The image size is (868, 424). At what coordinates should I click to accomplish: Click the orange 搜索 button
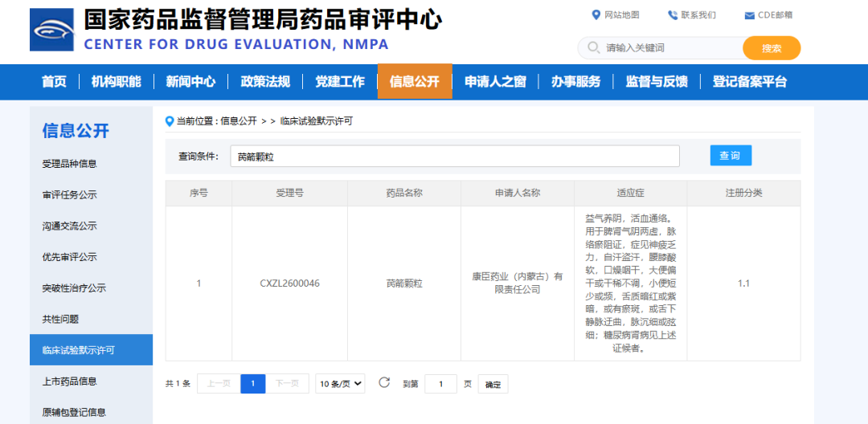click(772, 48)
